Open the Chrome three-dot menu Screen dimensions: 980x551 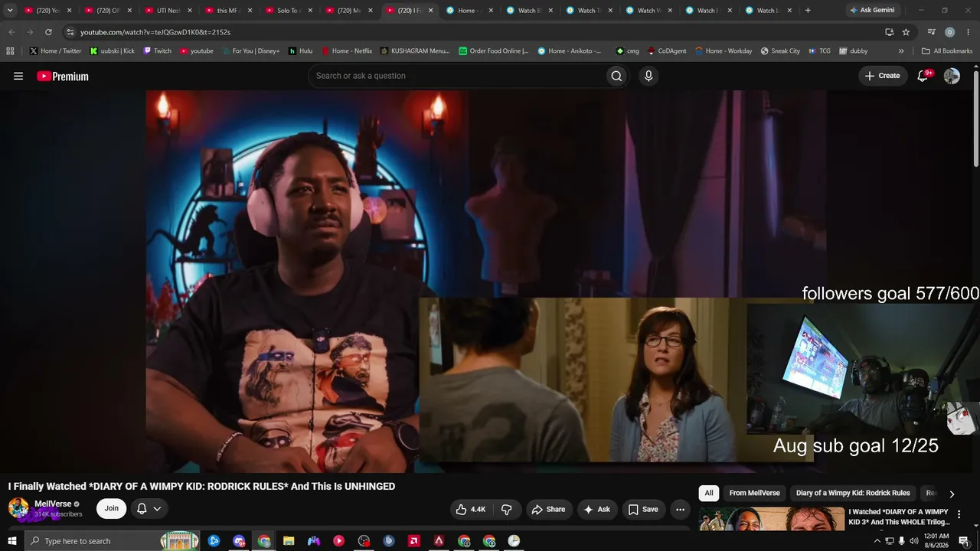pyautogui.click(x=969, y=32)
